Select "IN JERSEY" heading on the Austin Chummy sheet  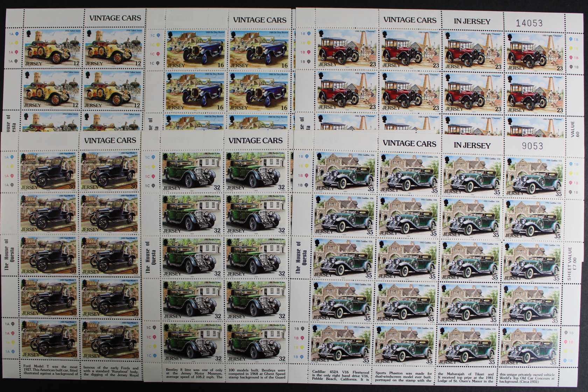click(472, 21)
